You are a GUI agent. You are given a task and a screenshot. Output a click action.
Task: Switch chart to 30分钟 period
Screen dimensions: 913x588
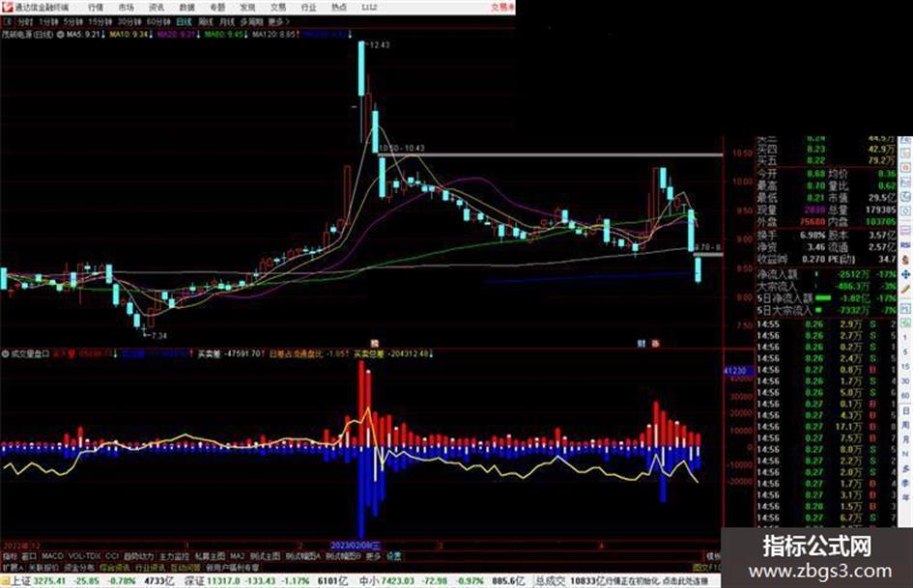[x=128, y=21]
